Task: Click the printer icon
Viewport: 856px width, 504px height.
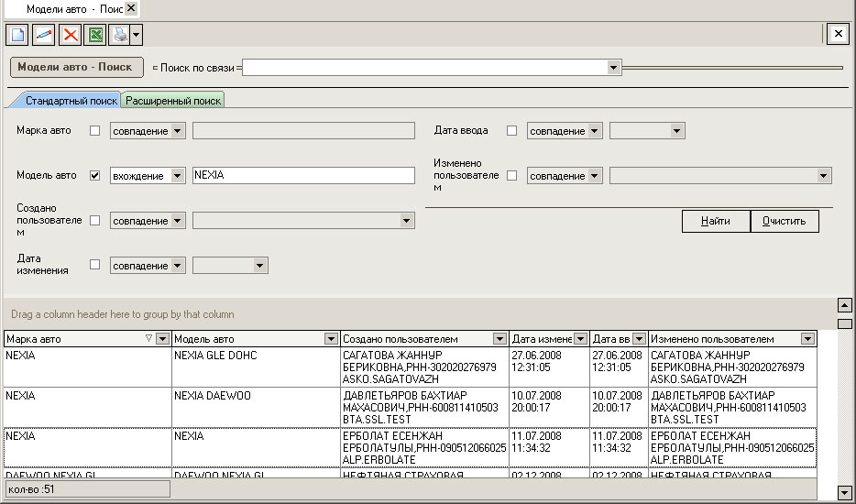Action: pyautogui.click(x=119, y=35)
